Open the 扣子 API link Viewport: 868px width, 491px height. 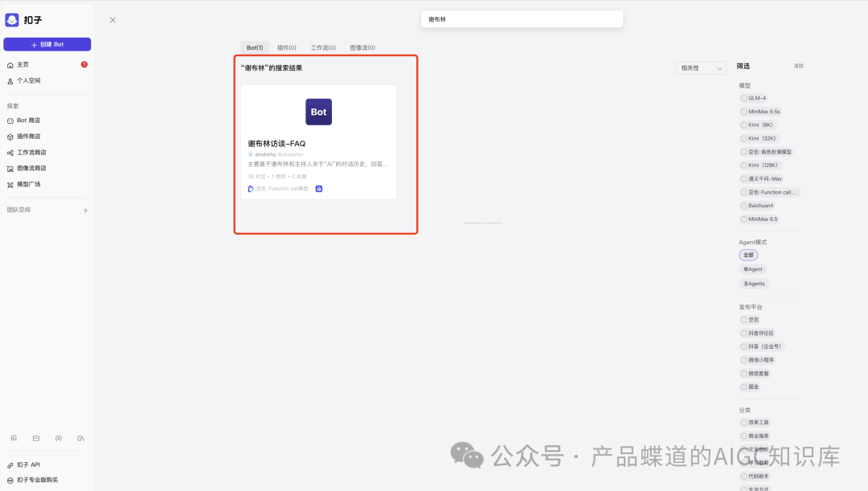point(24,465)
